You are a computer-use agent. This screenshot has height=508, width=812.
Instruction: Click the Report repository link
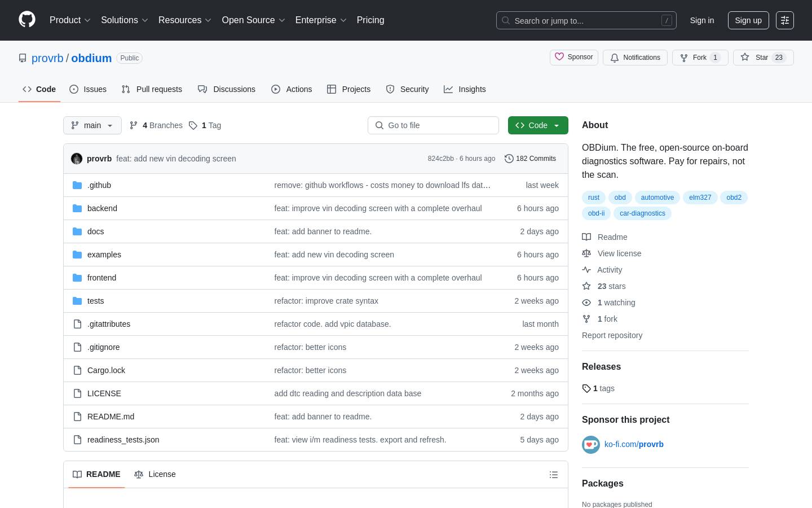pos(612,335)
